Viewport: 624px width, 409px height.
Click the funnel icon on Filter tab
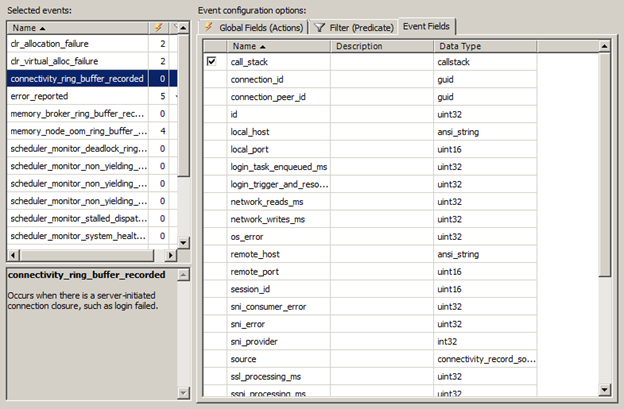[x=320, y=27]
